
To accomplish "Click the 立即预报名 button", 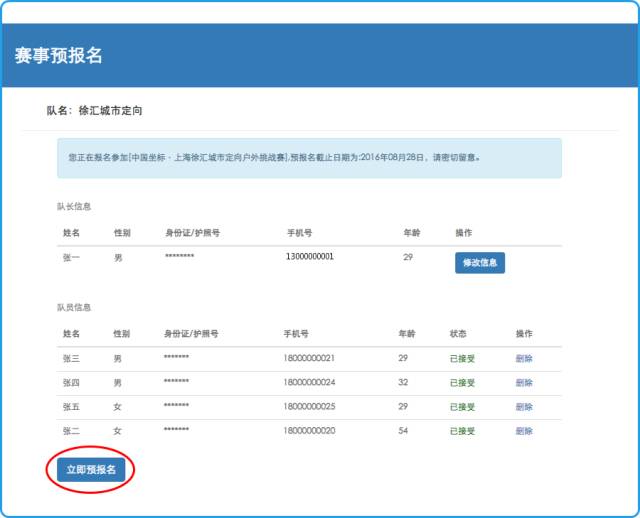I will click(x=91, y=469).
